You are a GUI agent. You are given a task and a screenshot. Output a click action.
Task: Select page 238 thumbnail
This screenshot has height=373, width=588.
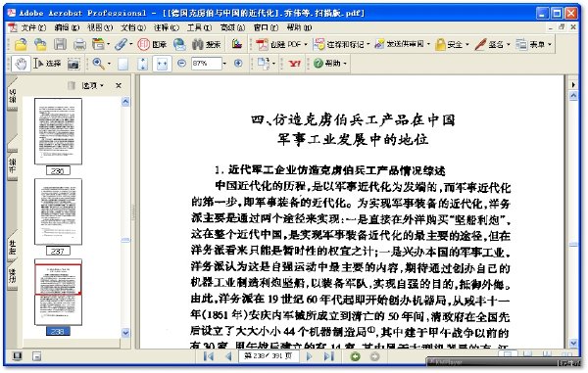click(x=58, y=292)
